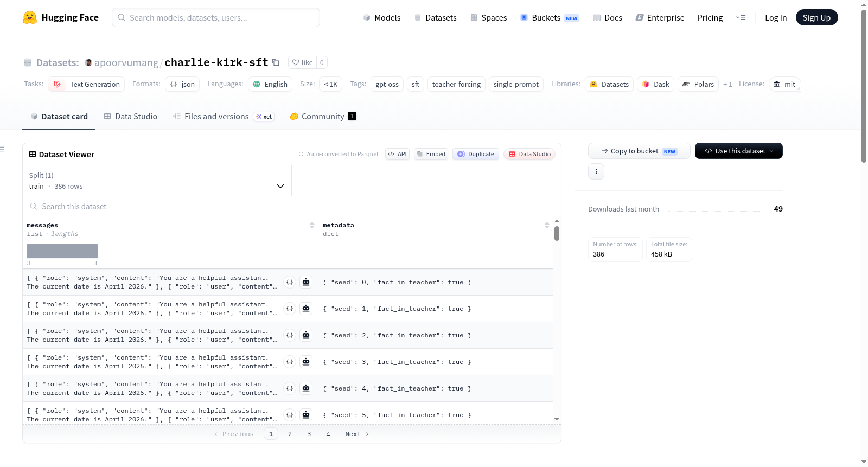Viewport: 868px width, 467px height.
Task: Open JSON view for seed 1 row
Action: (290, 309)
